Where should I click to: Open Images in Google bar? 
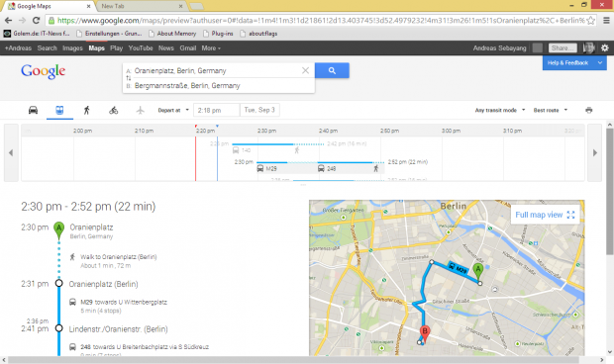[x=73, y=48]
